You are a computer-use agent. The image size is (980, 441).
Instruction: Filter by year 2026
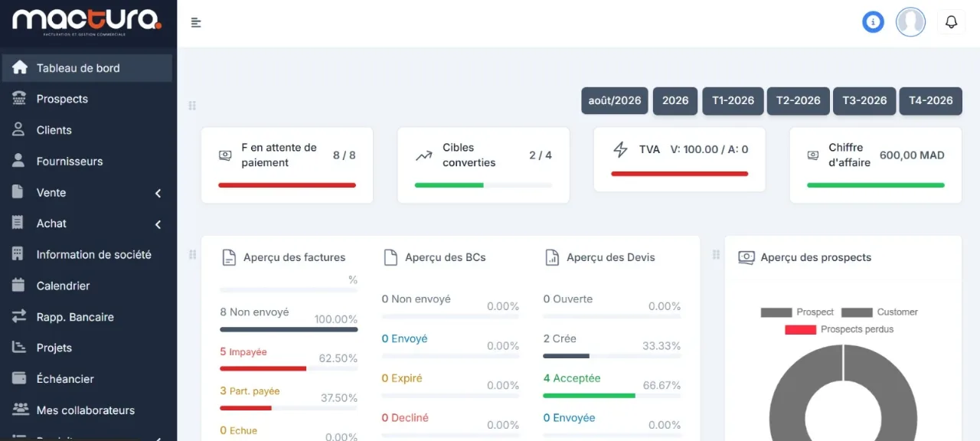pyautogui.click(x=675, y=100)
